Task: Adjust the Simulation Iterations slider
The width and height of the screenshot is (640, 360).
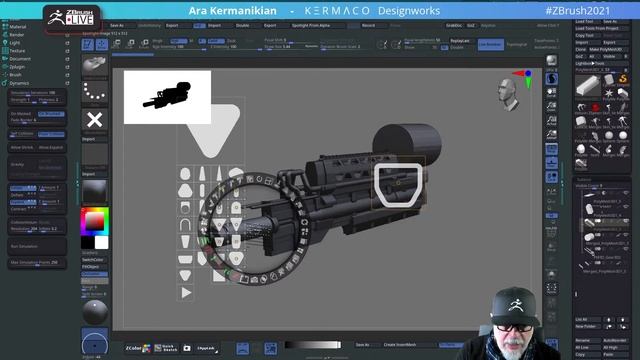Action: pos(37,93)
